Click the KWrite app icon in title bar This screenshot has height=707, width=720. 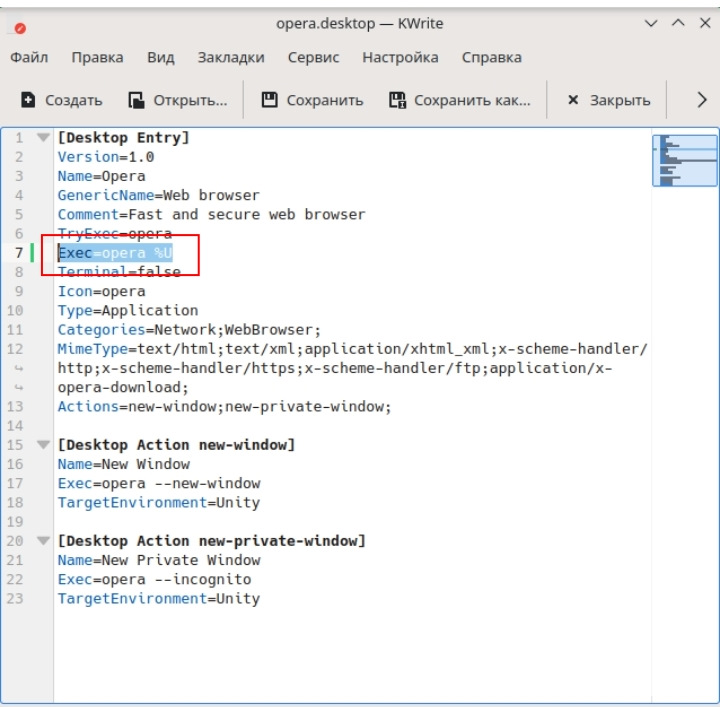pos(21,25)
